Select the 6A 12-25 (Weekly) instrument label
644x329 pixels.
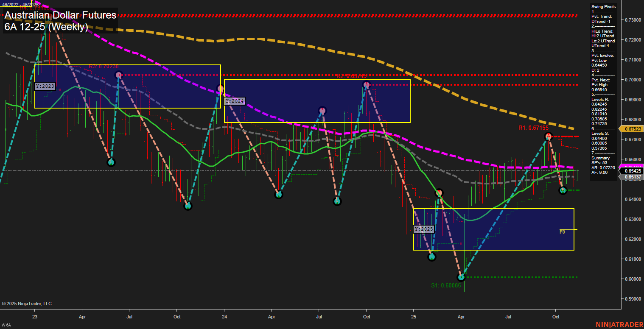point(46,27)
